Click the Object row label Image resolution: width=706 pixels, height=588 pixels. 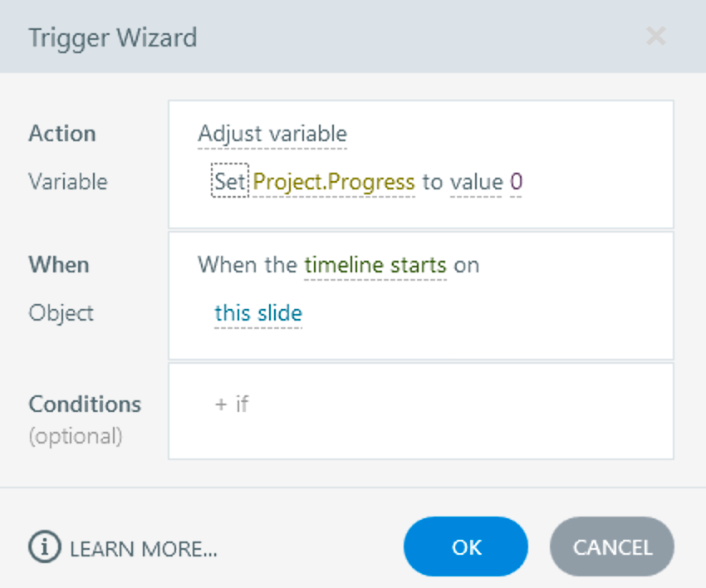tap(61, 313)
